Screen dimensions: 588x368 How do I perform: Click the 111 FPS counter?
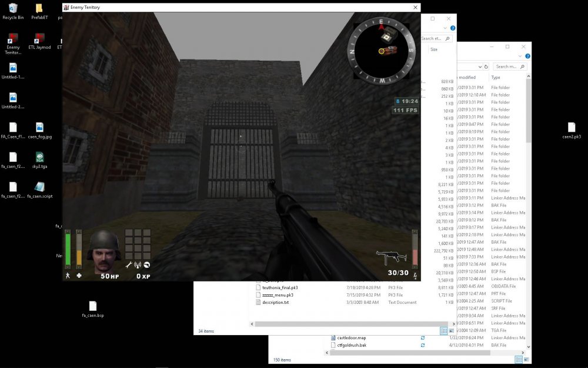coord(405,111)
